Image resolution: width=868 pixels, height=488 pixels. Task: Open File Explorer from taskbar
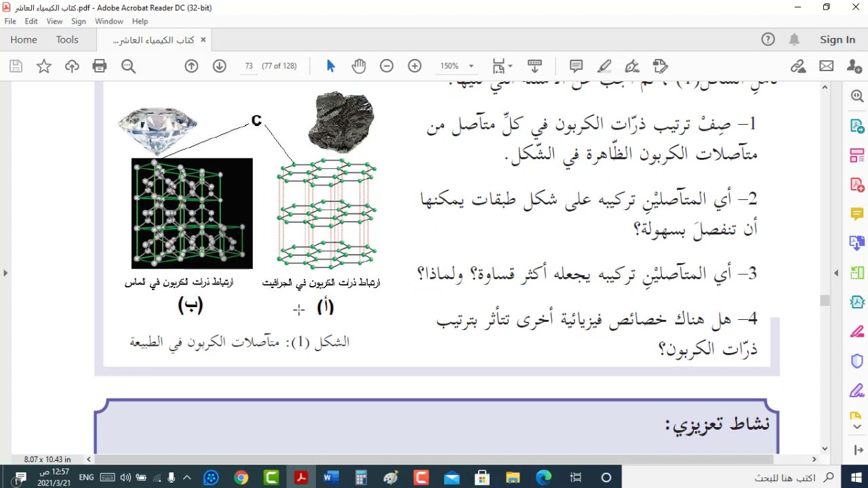point(513,478)
